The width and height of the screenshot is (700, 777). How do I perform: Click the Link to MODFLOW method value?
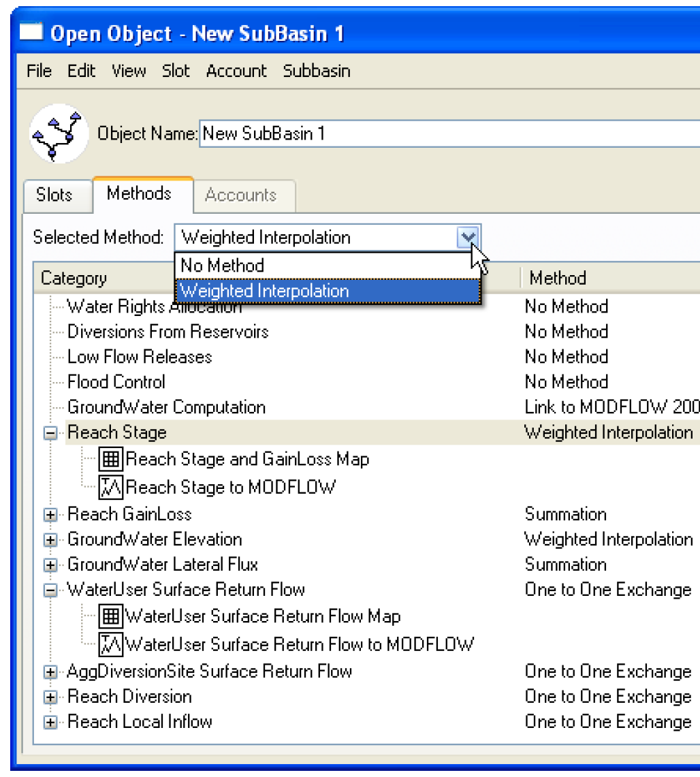coord(612,407)
